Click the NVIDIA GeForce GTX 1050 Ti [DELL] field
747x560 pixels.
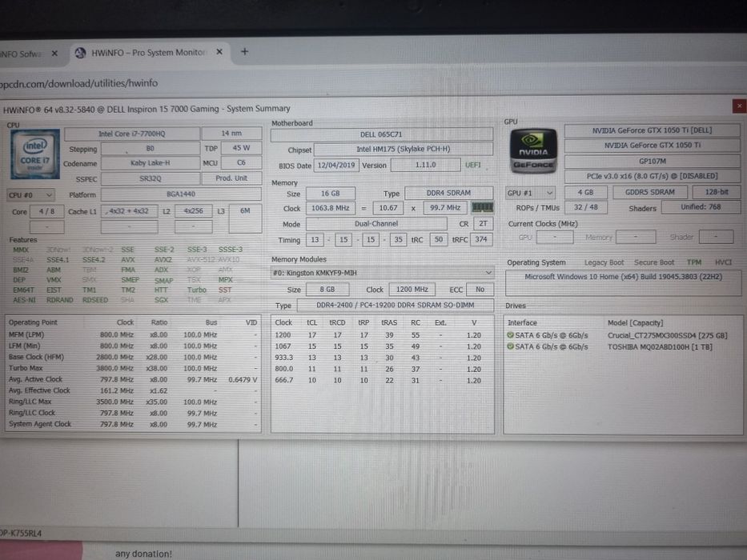[653, 130]
